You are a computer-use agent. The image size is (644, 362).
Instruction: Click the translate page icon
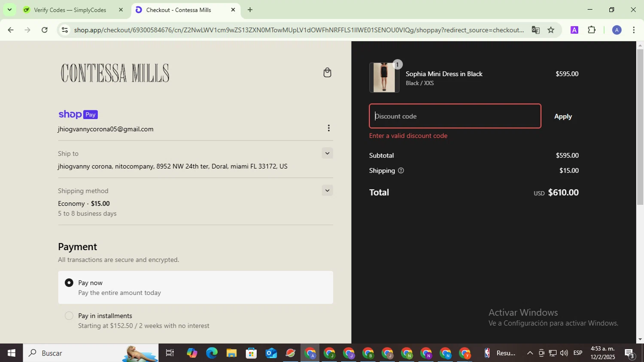click(x=535, y=30)
